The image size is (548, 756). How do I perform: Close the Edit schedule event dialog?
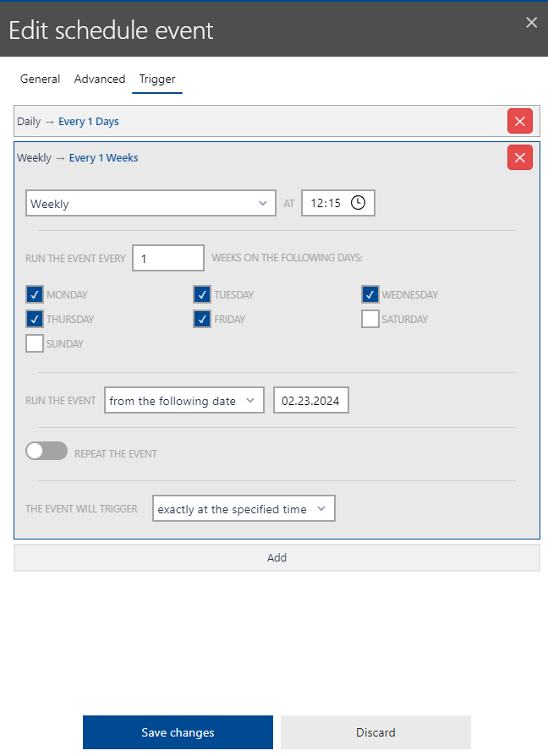pyautogui.click(x=531, y=23)
